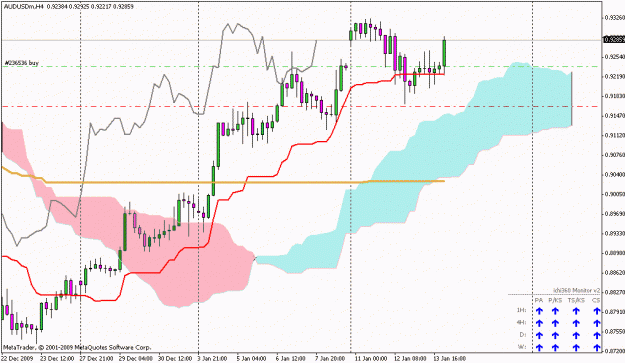This screenshot has height=363, width=625.
Task: Click the 1H TS/KS up arrow
Action: coord(576,310)
